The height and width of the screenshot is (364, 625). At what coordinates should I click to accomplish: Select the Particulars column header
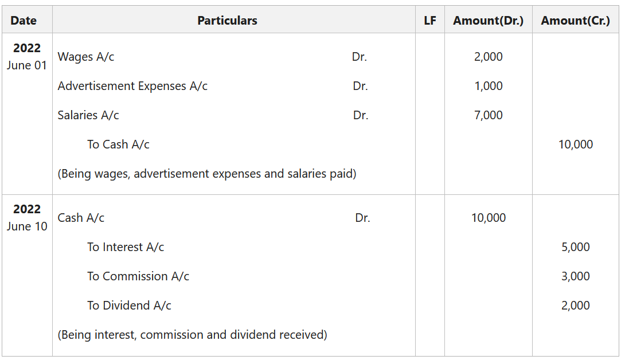(x=227, y=21)
